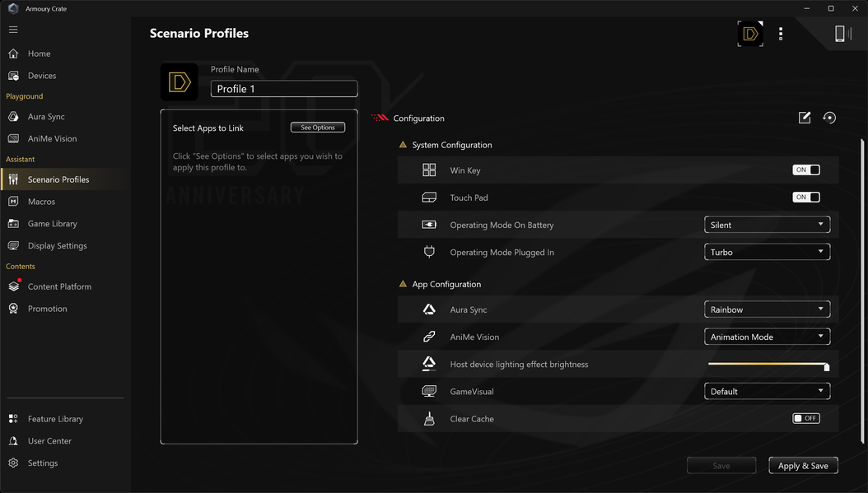Click the configuration panel vertical scrollbar

[x=862, y=291]
